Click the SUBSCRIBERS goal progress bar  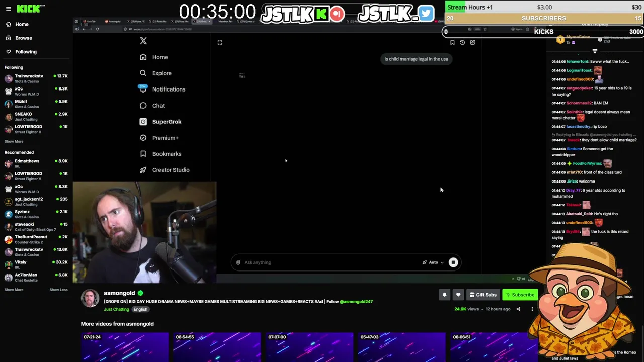(x=544, y=18)
